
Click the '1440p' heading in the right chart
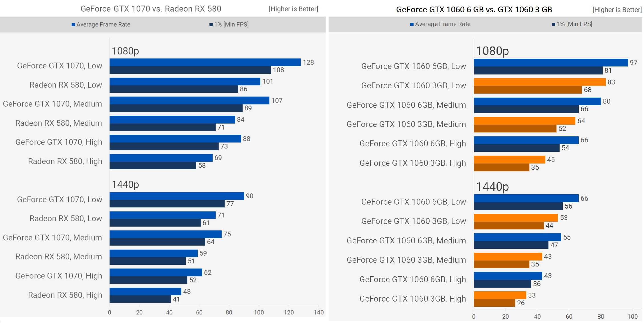tap(492, 187)
